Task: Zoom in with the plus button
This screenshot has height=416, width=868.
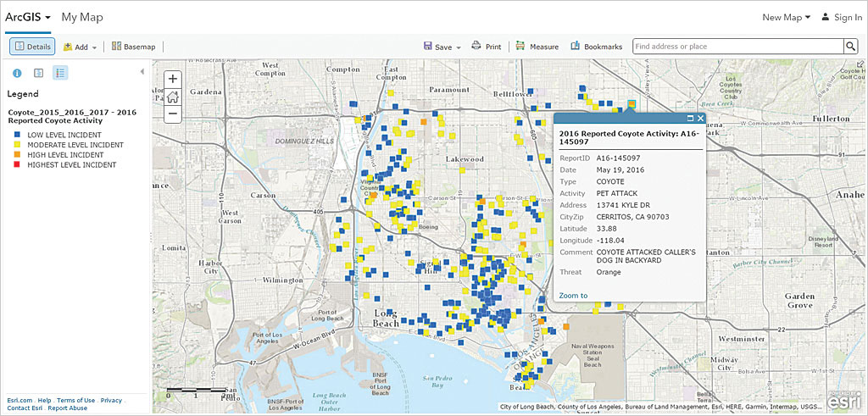Action: pos(173,79)
